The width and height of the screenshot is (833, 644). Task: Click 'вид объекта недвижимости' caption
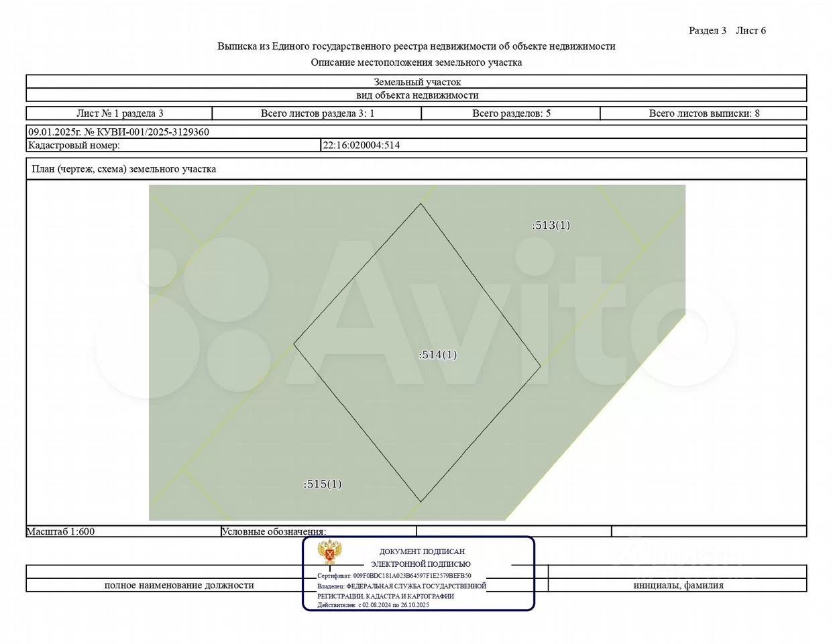(416, 95)
